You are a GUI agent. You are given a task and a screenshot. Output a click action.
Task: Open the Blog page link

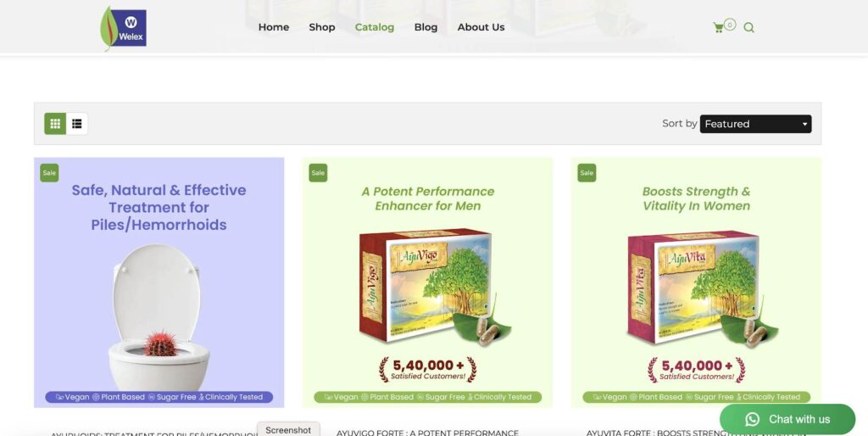coord(426,27)
